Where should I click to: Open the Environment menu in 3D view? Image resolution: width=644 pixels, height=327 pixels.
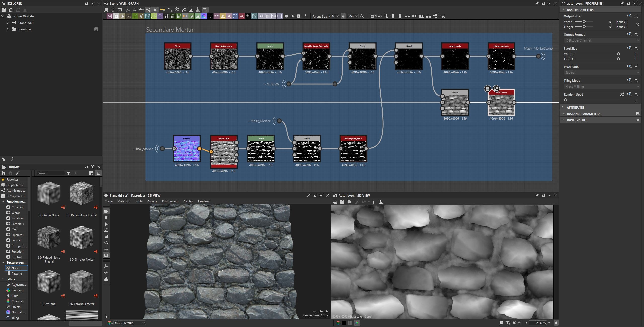click(x=170, y=201)
